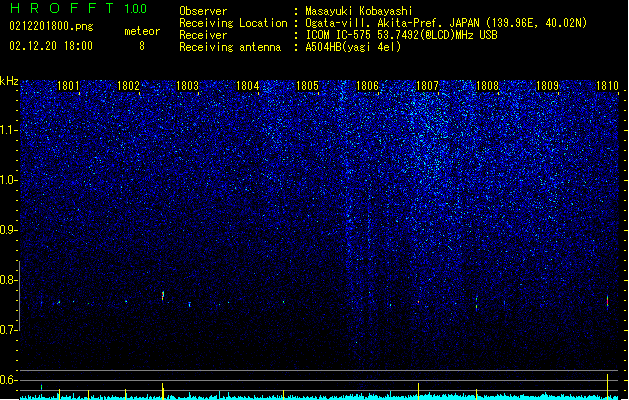Click the 1803 time marker
Screen dimensions: 629x400
tap(187, 86)
